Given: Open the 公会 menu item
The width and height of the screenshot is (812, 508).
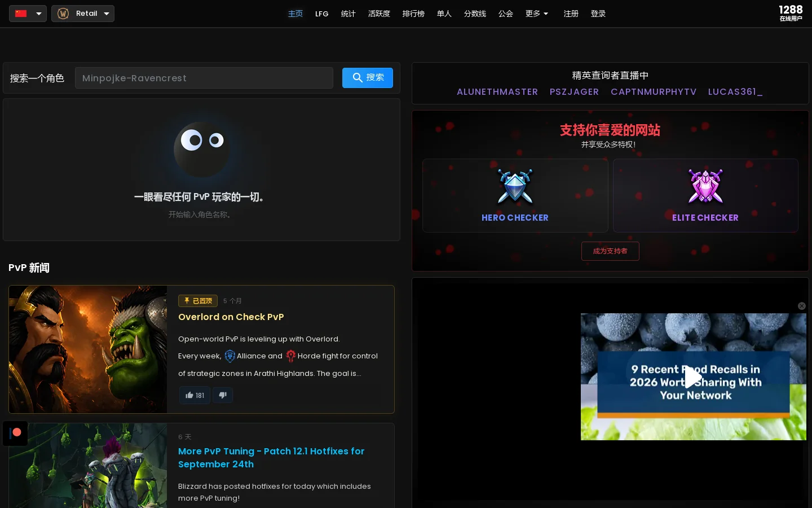Looking at the screenshot, I should (x=506, y=14).
